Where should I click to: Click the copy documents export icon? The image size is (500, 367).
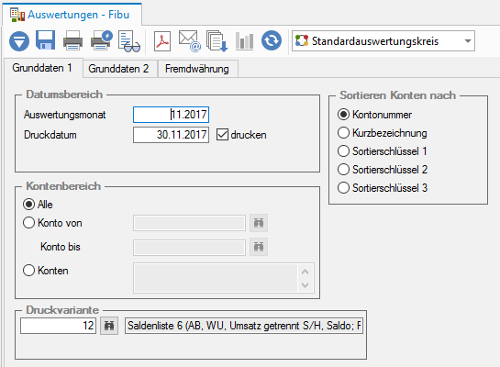pos(217,41)
